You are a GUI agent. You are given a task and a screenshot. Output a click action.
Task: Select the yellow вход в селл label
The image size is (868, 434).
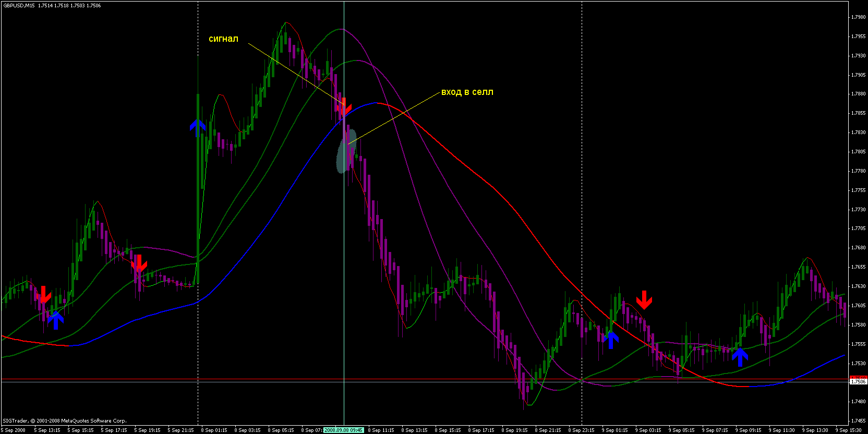[x=467, y=92]
